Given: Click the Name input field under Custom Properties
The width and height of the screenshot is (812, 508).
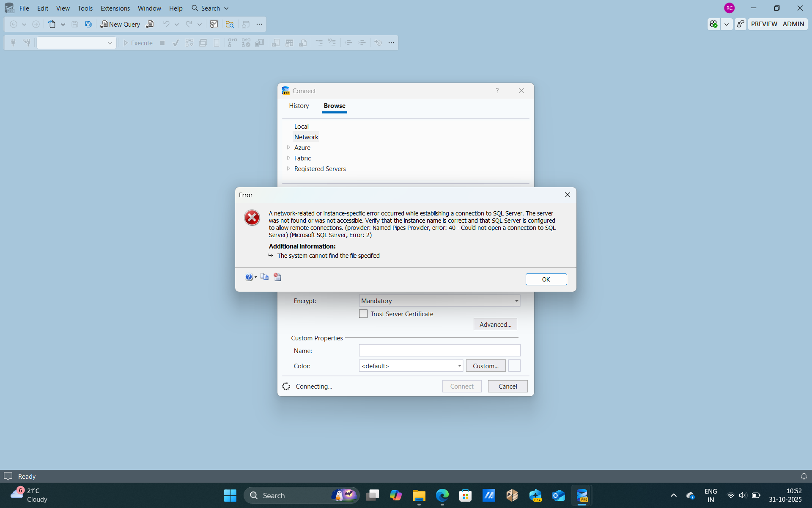Looking at the screenshot, I should click(439, 351).
